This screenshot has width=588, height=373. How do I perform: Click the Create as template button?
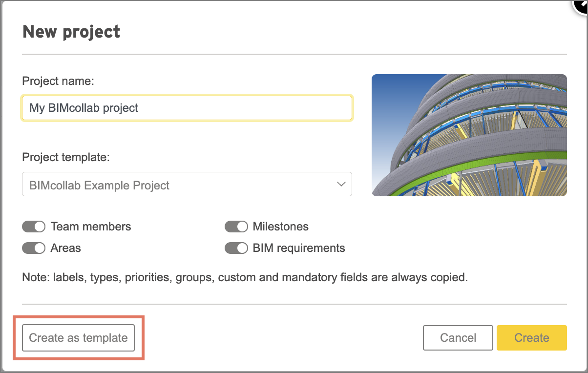(x=78, y=337)
